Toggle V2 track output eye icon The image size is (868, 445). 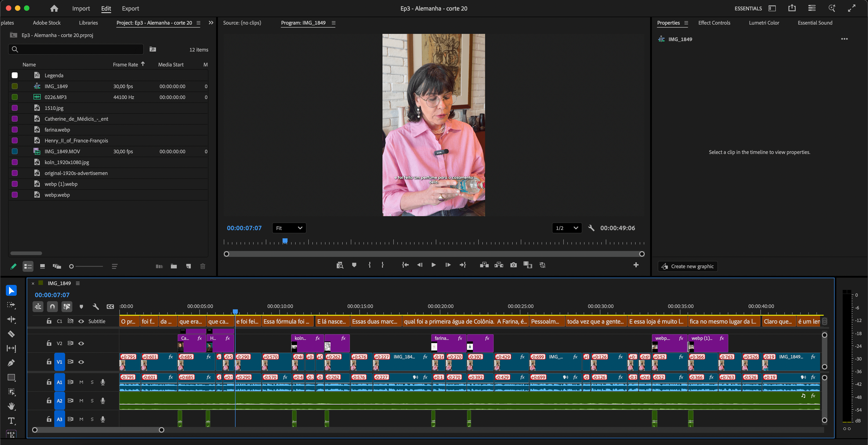[81, 343]
